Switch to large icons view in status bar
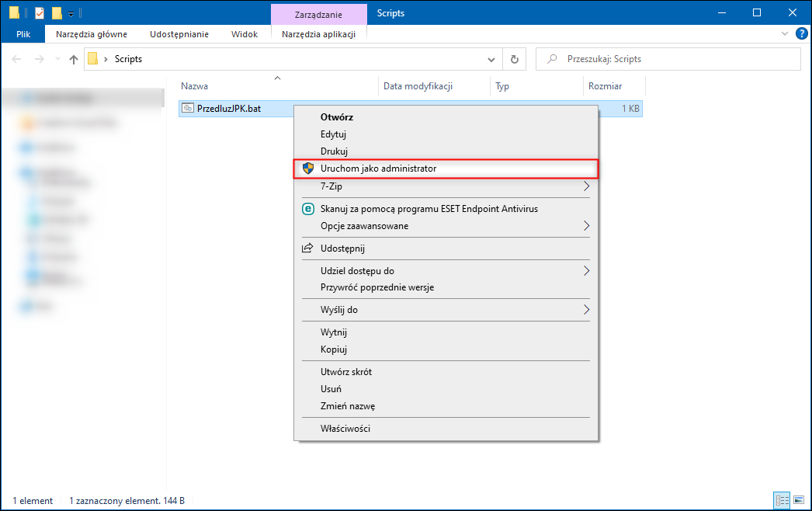The image size is (812, 511). click(797, 500)
